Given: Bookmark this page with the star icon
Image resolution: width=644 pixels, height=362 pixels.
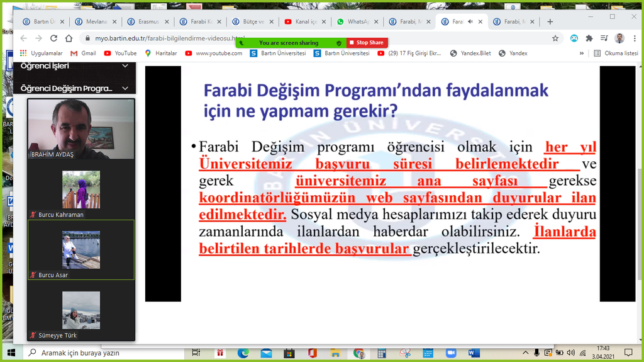Looking at the screenshot, I should tap(555, 38).
